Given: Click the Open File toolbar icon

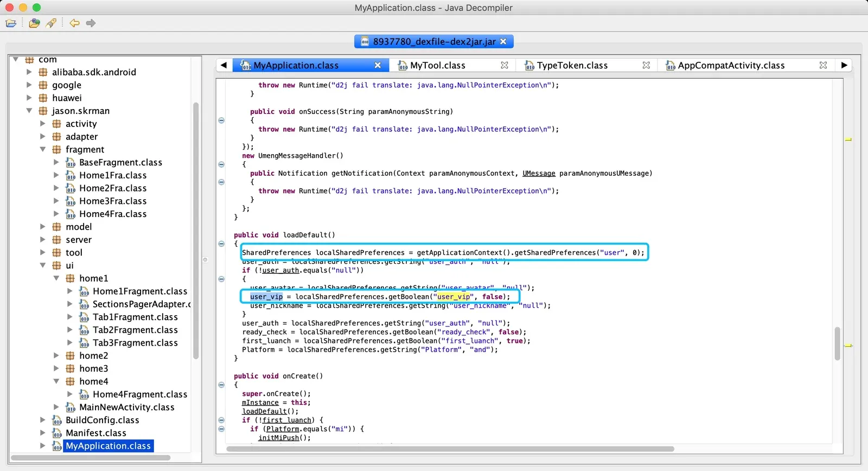Looking at the screenshot, I should coord(11,23).
